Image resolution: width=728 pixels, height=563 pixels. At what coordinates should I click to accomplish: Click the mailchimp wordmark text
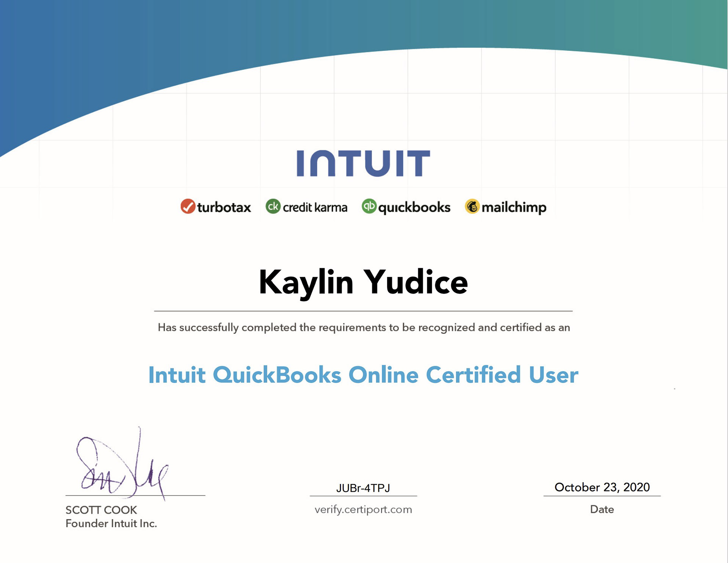(x=514, y=208)
